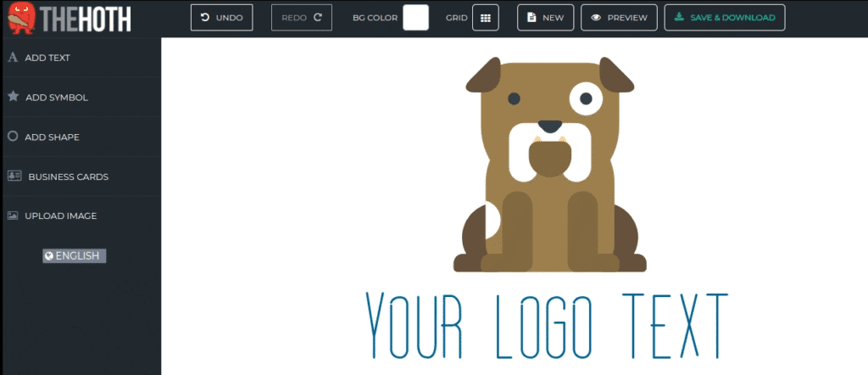Click the globe icon in language selector
Image resolution: width=868 pixels, height=375 pixels.
(x=49, y=255)
